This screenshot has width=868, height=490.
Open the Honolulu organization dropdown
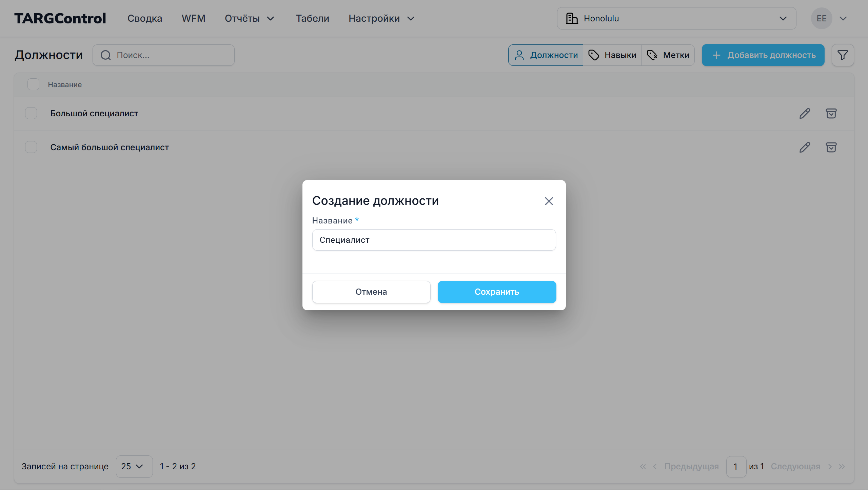(x=676, y=18)
